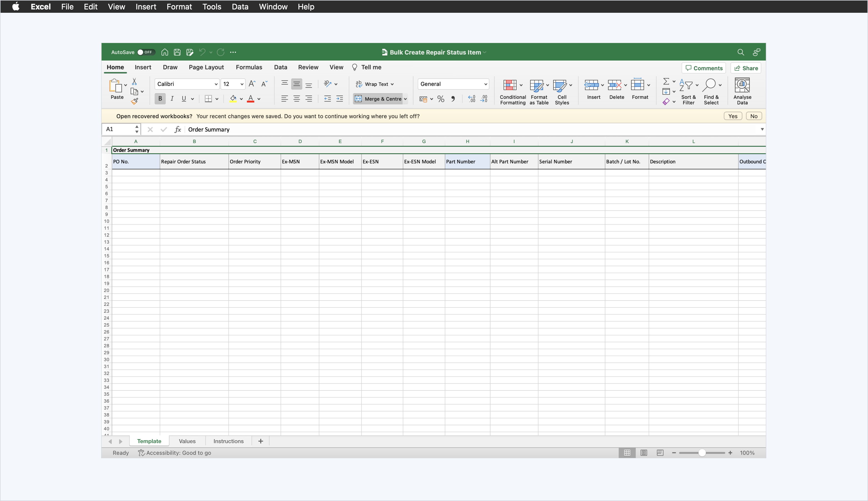The width and height of the screenshot is (868, 501).
Task: Click Increase Indent icon
Action: coord(340,99)
